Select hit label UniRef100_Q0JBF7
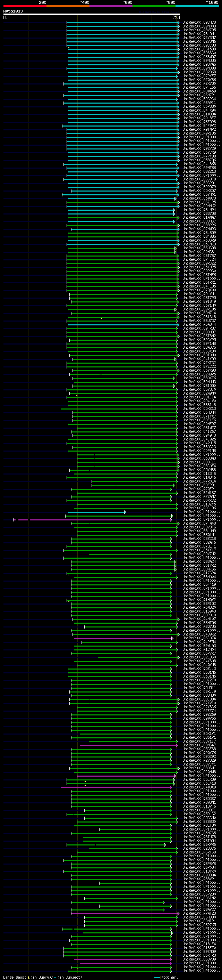Viewport: 222px width, 980px height. pos(199,118)
